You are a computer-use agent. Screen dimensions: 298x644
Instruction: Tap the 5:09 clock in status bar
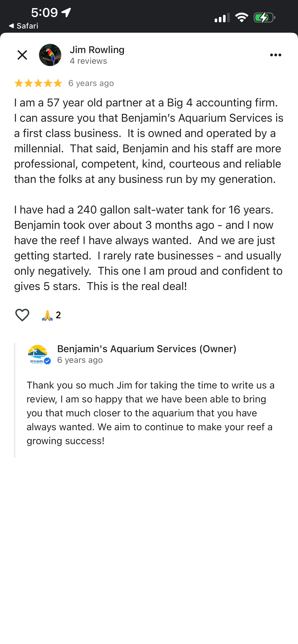(45, 12)
